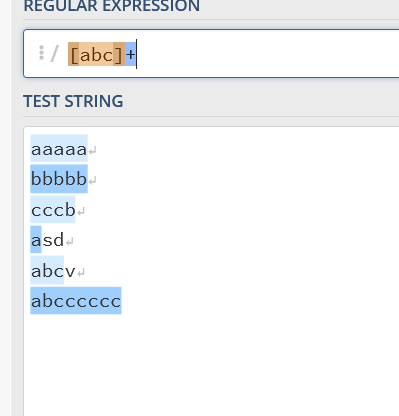The width and height of the screenshot is (399, 416).
Task: Click the plus quantifier in regex
Action: click(130, 54)
